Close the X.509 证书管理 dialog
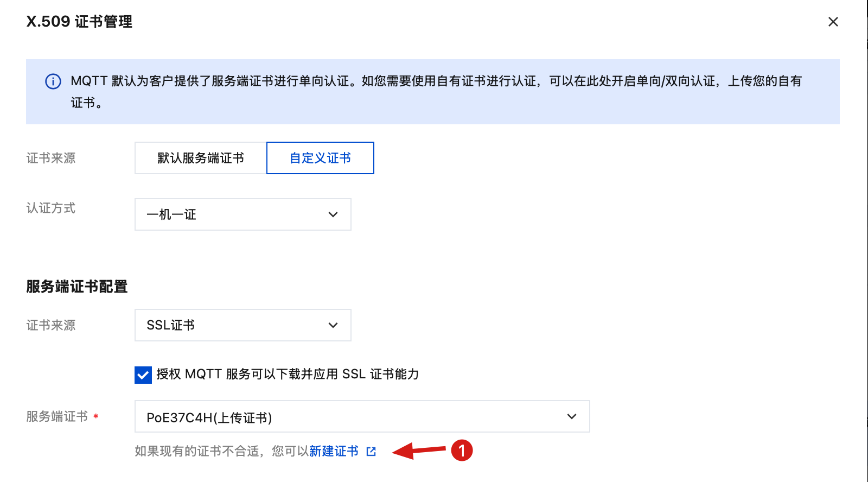This screenshot has width=868, height=482. pyautogui.click(x=833, y=22)
